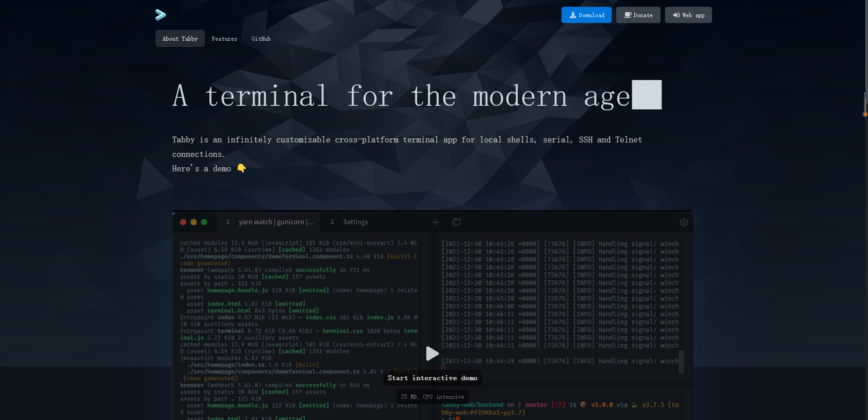The width and height of the screenshot is (868, 420).
Task: Click 'browser (webpack 5.61.0) compiled successfully in 731 ms'
Action: pyautogui.click(x=275, y=270)
